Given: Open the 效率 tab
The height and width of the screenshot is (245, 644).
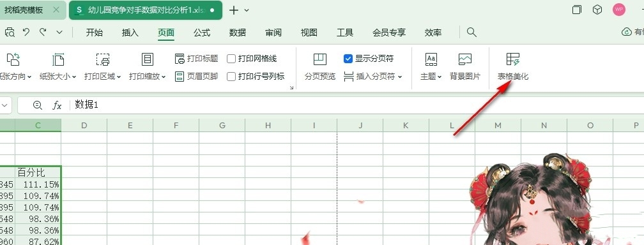Looking at the screenshot, I should coord(433,33).
